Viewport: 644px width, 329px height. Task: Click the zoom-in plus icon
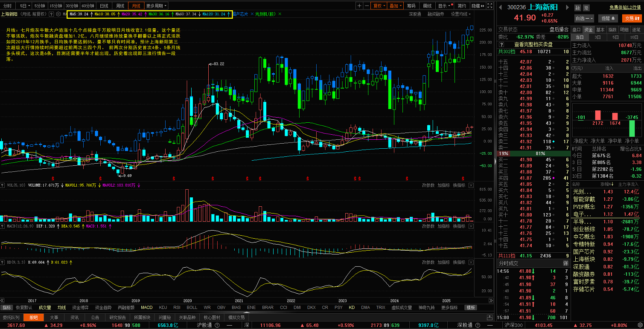pos(359,6)
